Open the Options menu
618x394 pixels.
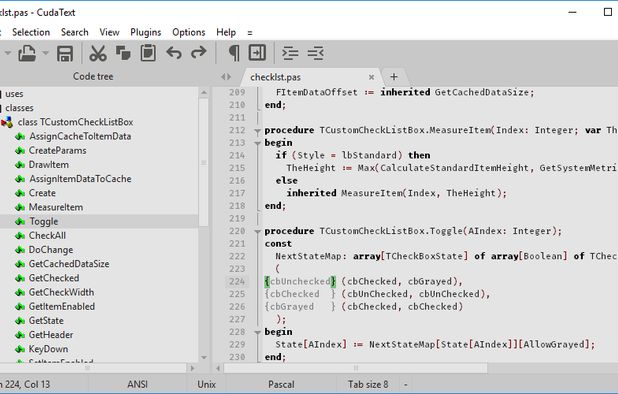189,32
